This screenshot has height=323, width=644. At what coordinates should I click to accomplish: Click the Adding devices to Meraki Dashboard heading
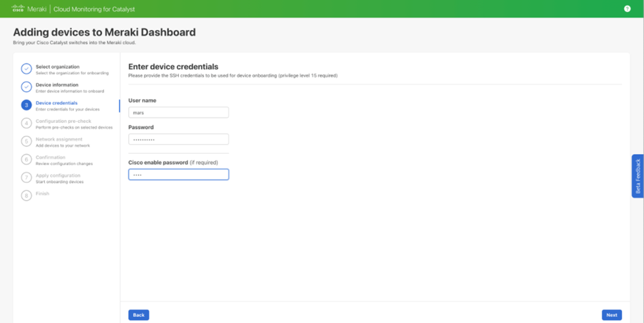click(104, 32)
